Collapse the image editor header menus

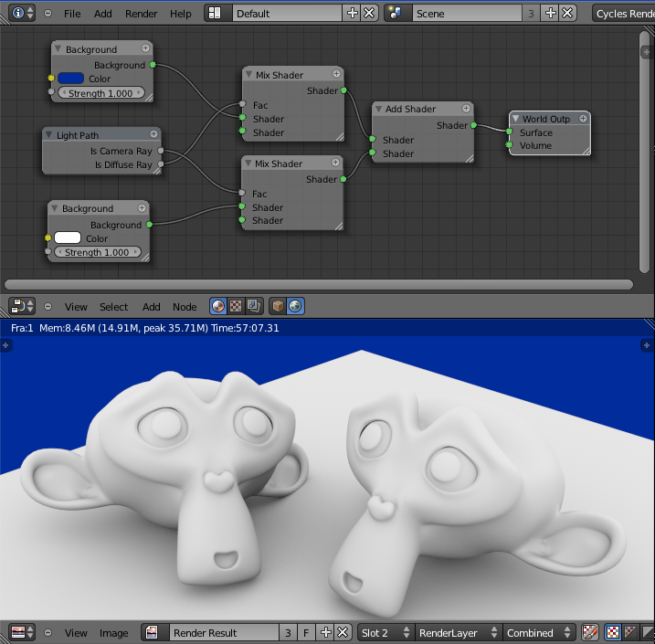coord(48,632)
